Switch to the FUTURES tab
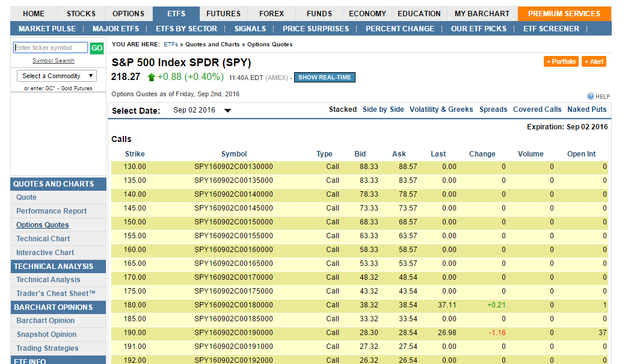 pyautogui.click(x=223, y=13)
